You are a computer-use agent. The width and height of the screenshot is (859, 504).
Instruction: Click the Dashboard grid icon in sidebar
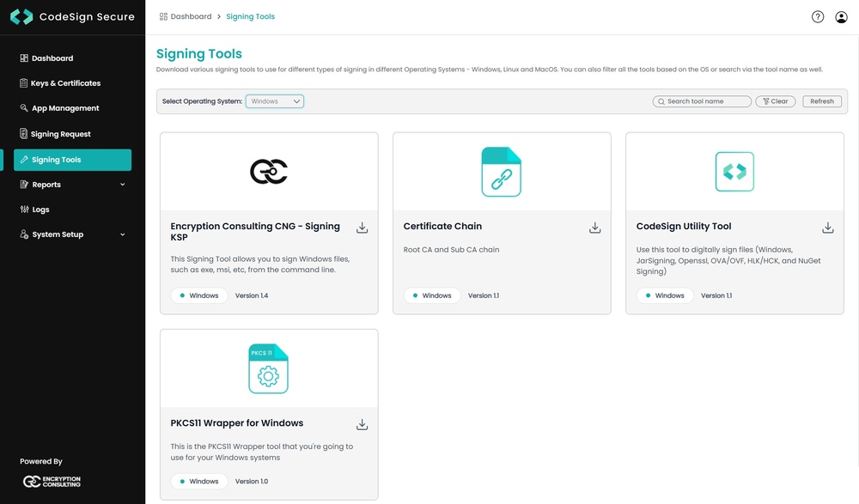tap(24, 58)
